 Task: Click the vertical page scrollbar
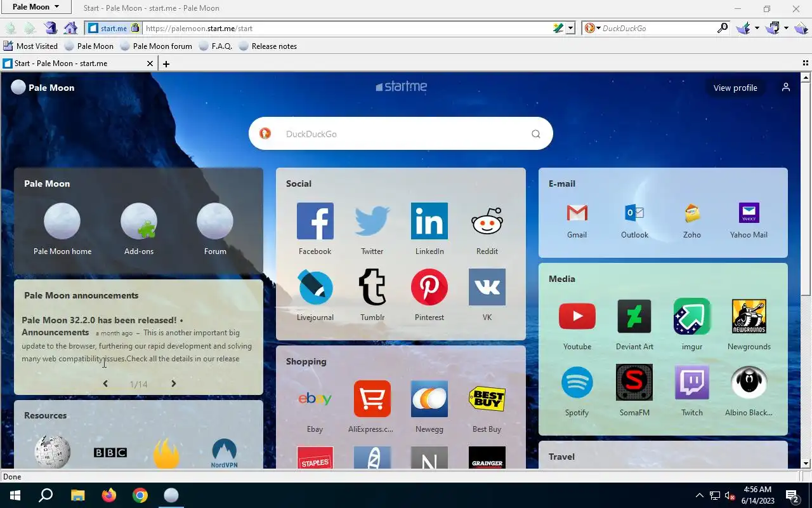[x=806, y=270]
